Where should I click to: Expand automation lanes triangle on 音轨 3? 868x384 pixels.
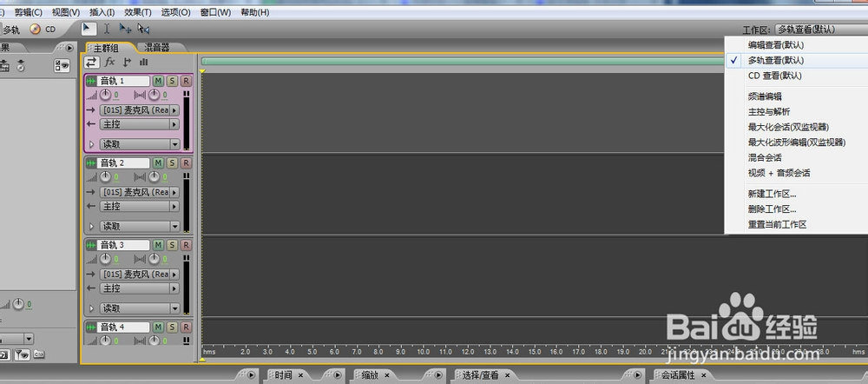[92, 308]
